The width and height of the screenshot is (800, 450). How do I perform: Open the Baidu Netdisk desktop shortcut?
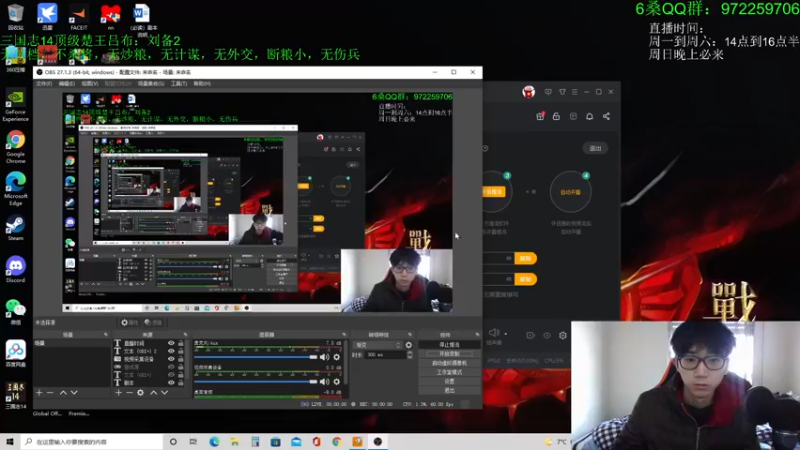tap(15, 354)
